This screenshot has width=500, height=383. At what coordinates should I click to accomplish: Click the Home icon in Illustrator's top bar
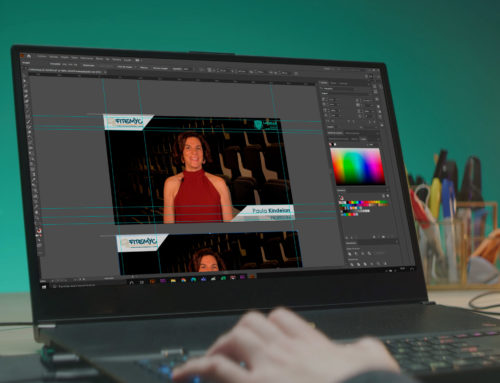pos(29,56)
